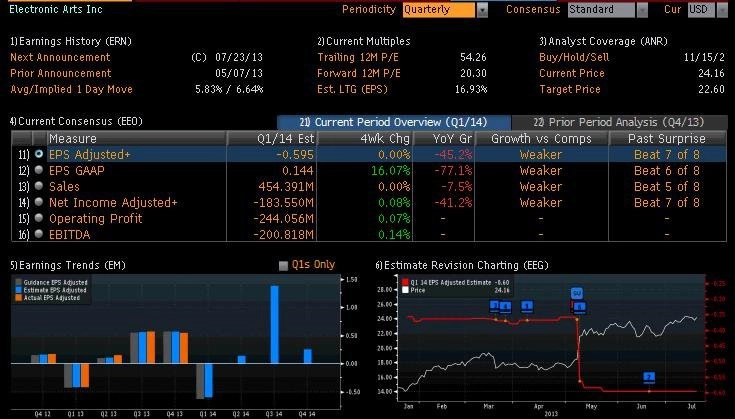Open Analyst Coverage (ANR) section
735x419 pixels.
pyautogui.click(x=603, y=41)
